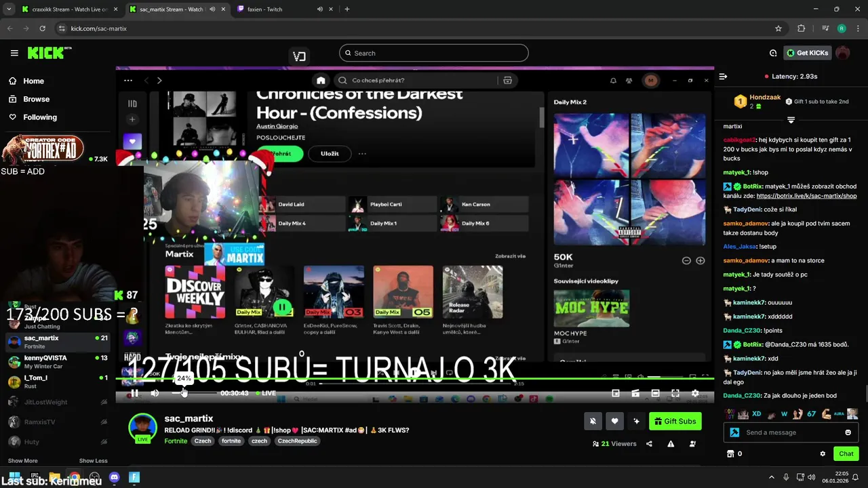Select the CzechRepublic tag
The width and height of the screenshot is (868, 488).
pos(297,441)
